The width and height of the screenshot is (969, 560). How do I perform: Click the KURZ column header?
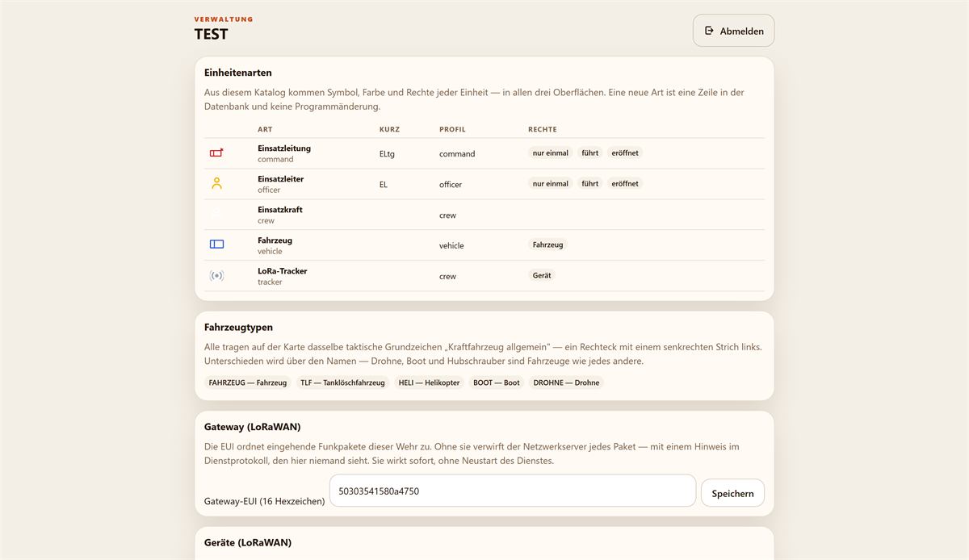[x=389, y=129]
